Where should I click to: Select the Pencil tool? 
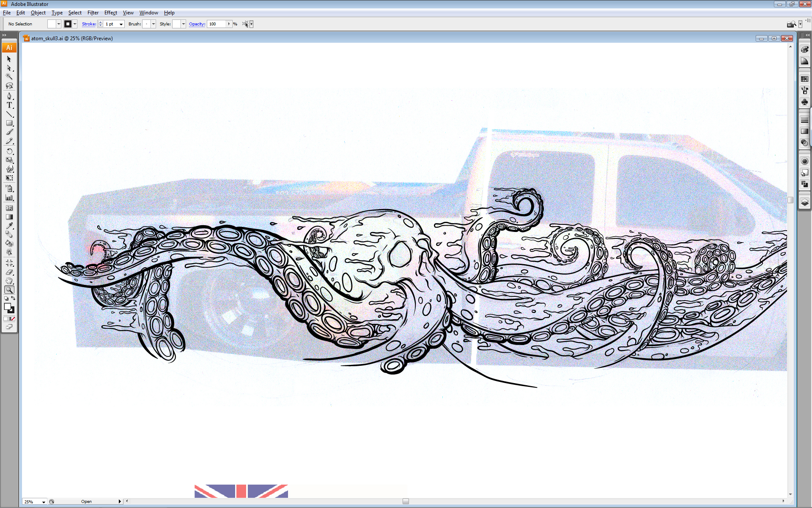[x=9, y=141]
